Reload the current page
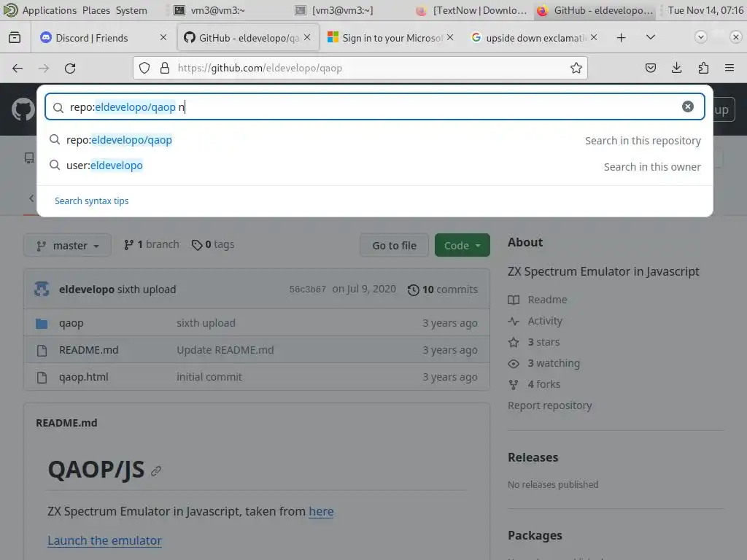The height and width of the screenshot is (560, 747). point(70,68)
